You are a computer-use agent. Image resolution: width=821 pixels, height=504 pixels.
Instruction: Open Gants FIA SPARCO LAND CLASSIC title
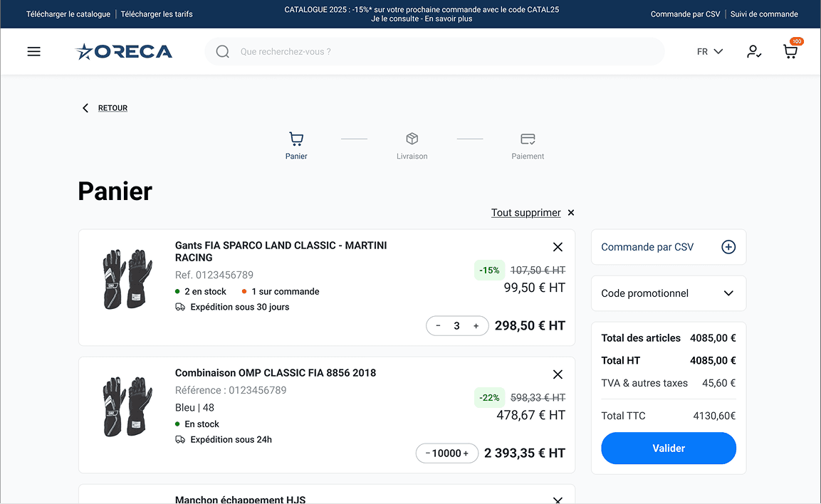(x=281, y=251)
